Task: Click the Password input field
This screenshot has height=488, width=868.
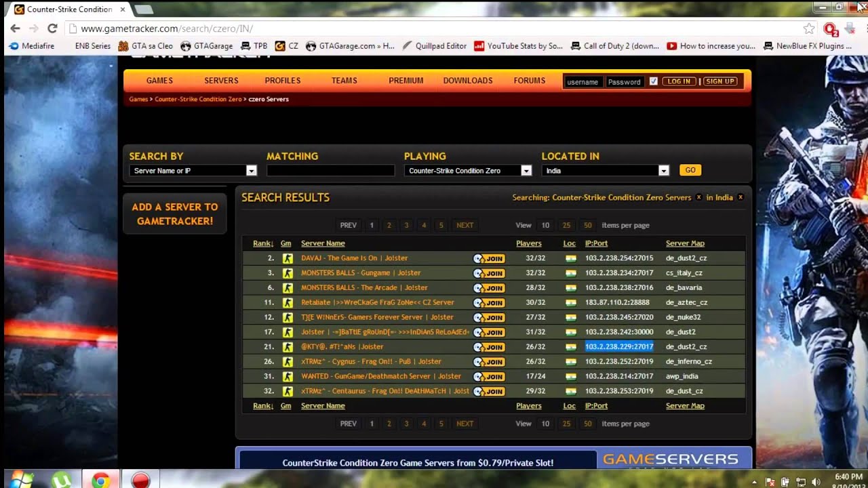Action: (x=625, y=81)
